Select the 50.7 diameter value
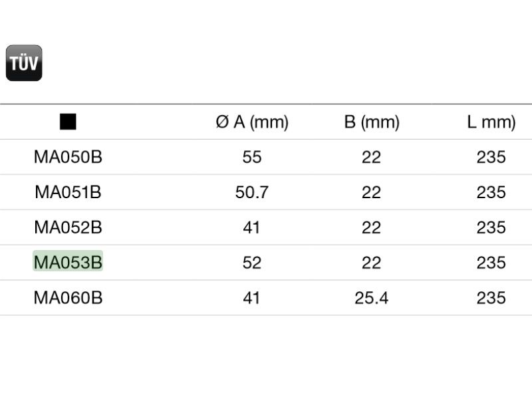Screen dimensions: 532x399 (x=252, y=192)
